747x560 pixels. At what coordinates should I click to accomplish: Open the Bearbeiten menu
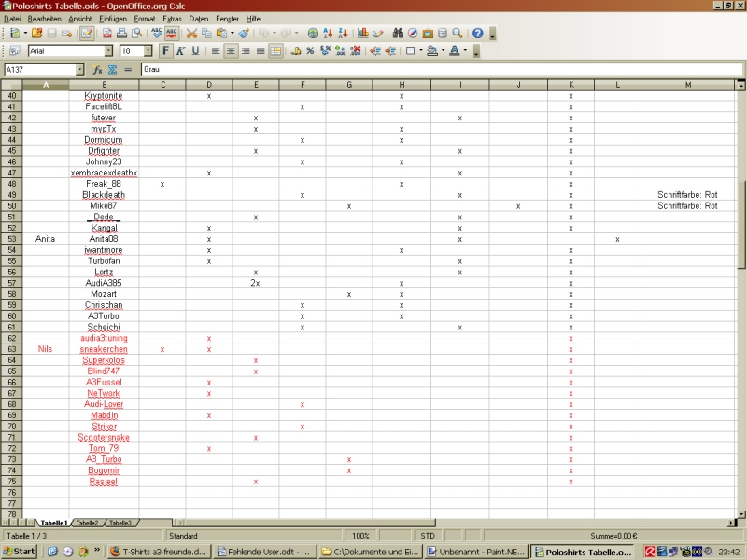44,19
